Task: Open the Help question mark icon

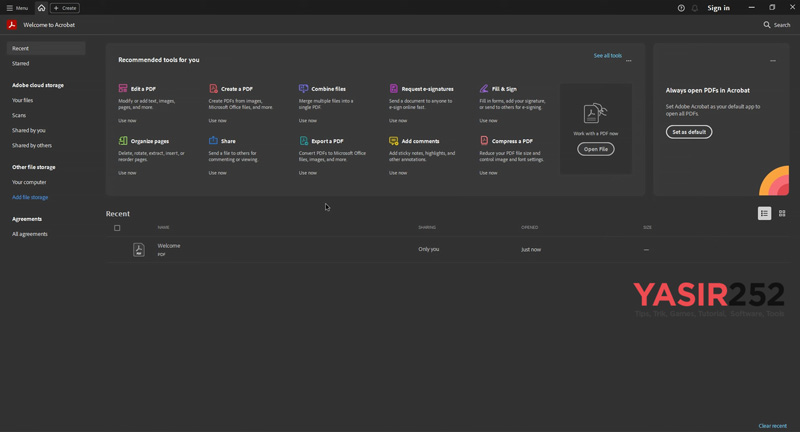Action: tap(681, 8)
